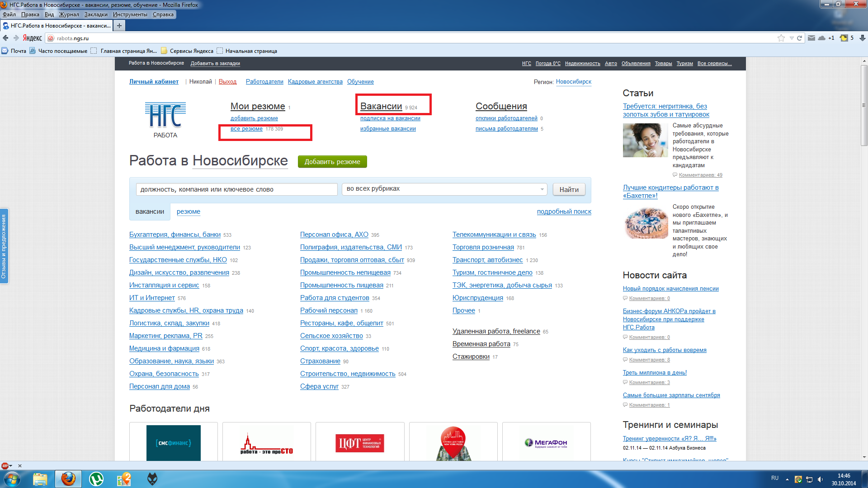Viewport: 868px width, 488px height.
Task: Open the МегаФон employer logo
Action: [546, 442]
